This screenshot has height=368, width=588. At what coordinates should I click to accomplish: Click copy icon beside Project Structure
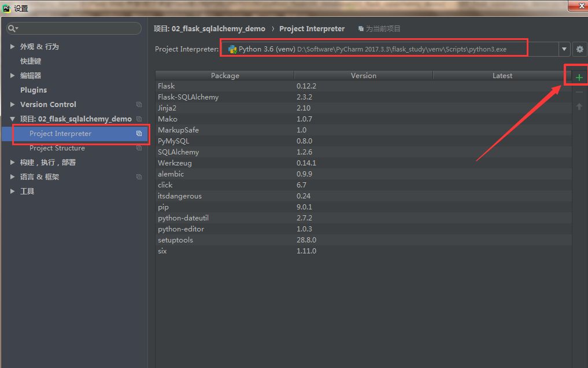tap(139, 148)
